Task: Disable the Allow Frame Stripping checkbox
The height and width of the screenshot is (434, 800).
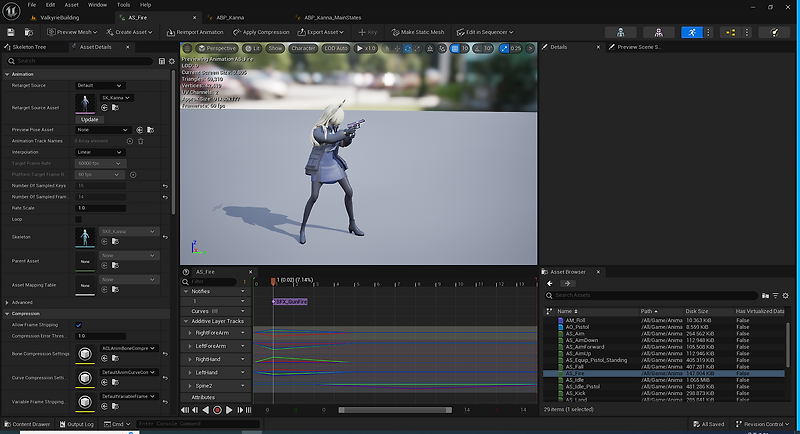Action: [x=79, y=325]
